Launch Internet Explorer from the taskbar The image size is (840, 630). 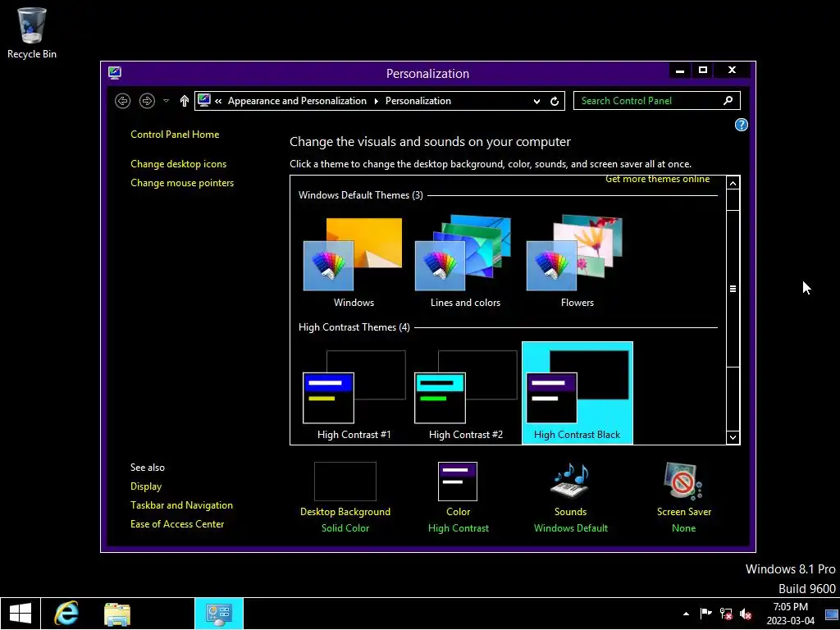click(66, 614)
